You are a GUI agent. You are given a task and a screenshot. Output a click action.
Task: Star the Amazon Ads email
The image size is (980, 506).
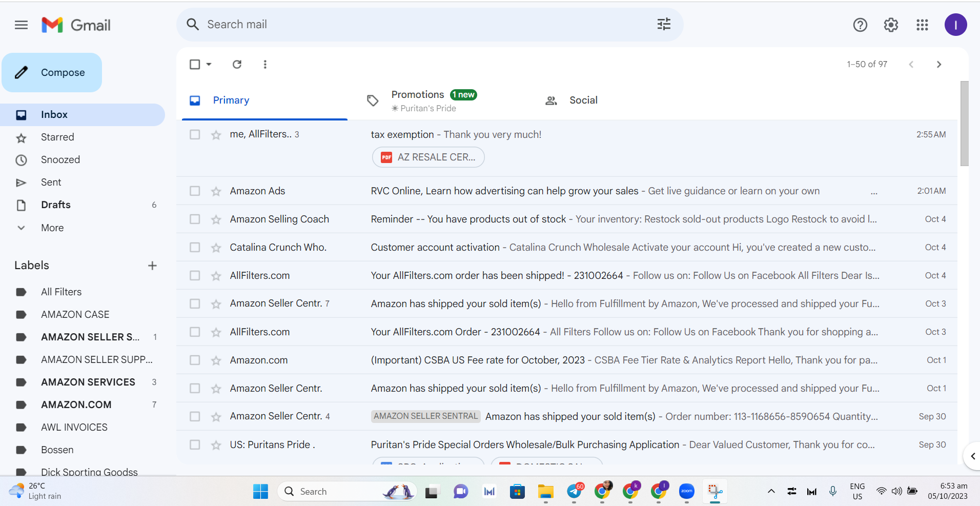tap(216, 191)
